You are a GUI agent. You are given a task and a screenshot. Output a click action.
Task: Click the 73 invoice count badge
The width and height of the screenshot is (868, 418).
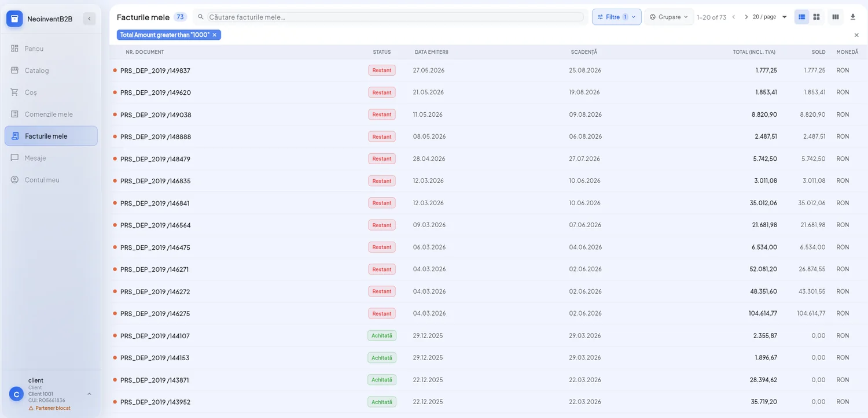[180, 17]
